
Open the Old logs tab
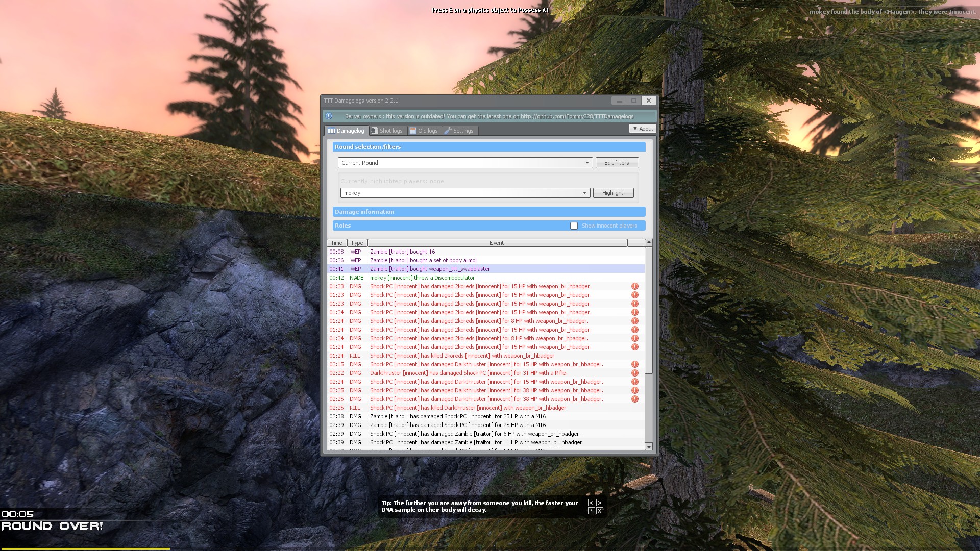click(x=424, y=131)
